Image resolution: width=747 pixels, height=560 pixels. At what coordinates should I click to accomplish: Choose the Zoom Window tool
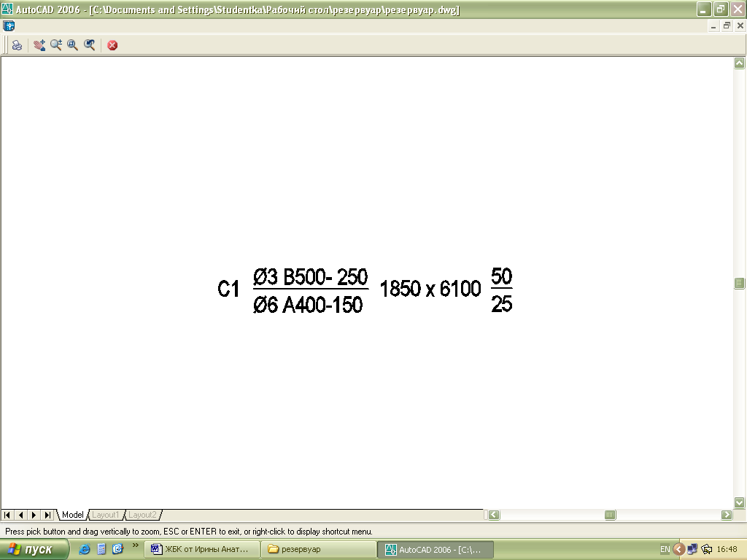[72, 45]
